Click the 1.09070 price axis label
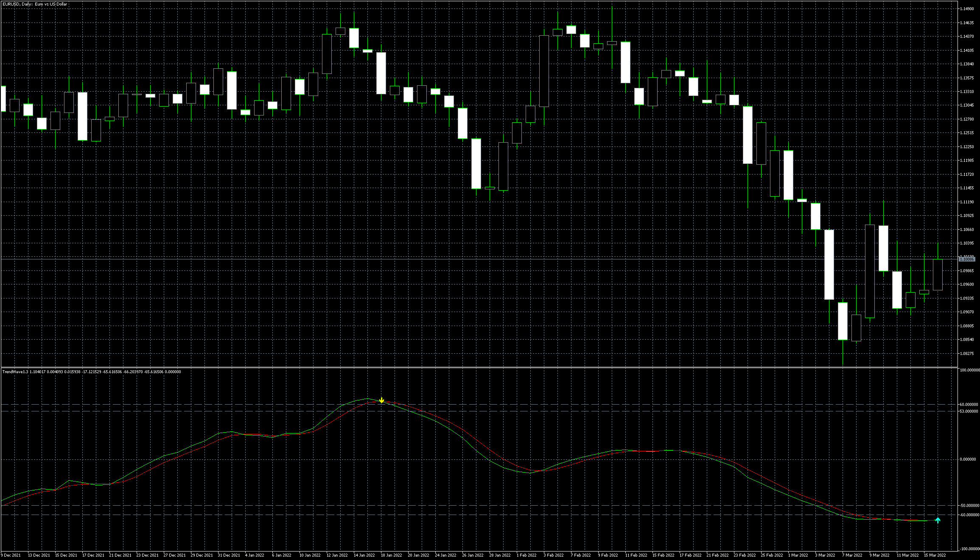Image resolution: width=980 pixels, height=560 pixels. coord(967,312)
